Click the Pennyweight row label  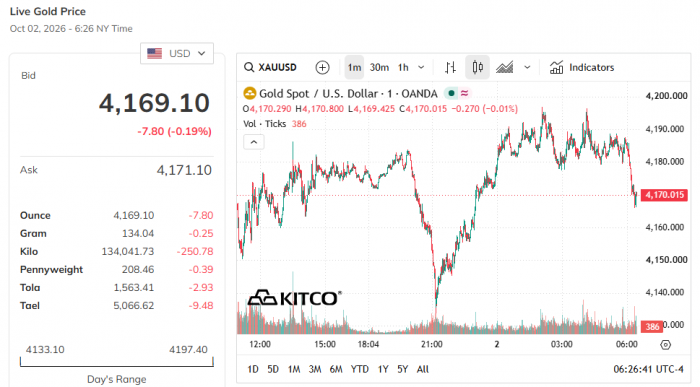51,270
